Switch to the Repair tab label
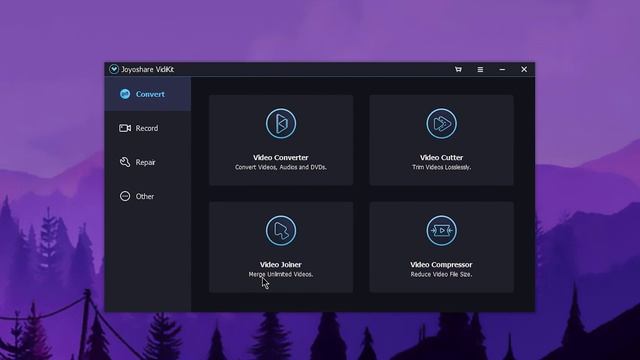Screen dimensions: 640x360 pos(145,162)
